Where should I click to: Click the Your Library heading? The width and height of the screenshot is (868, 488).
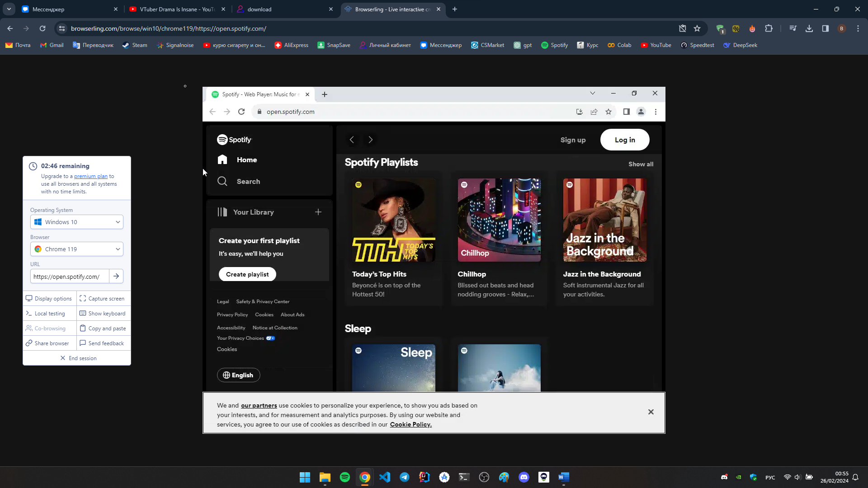[245, 212]
